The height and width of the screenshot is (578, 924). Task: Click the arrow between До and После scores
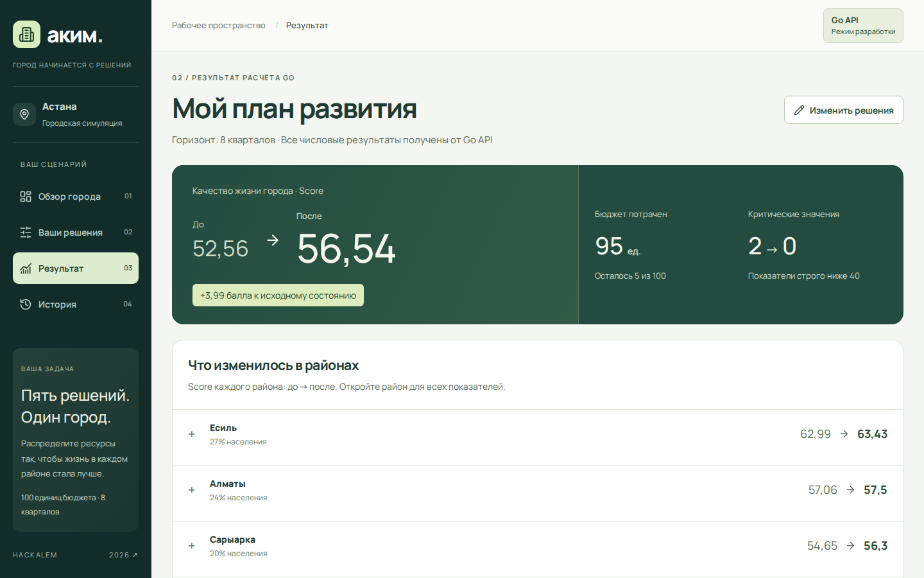(273, 240)
